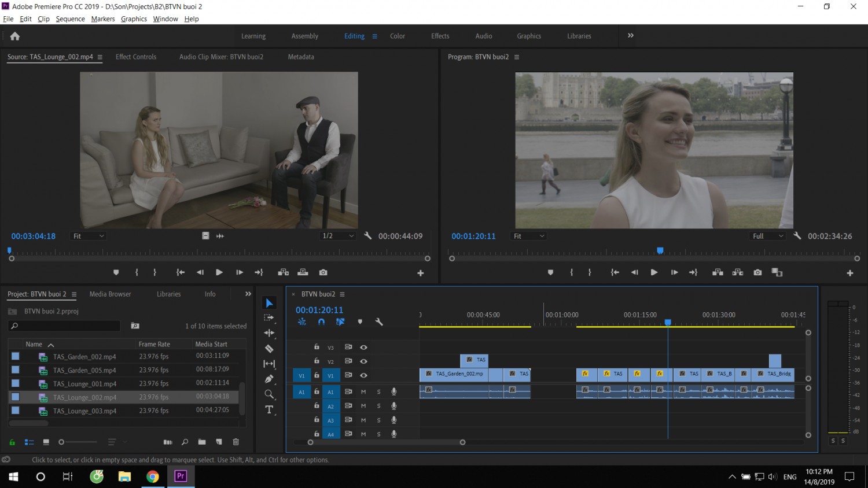Step forward one frame in Program monitor
Viewport: 868px width, 488px height.
674,272
